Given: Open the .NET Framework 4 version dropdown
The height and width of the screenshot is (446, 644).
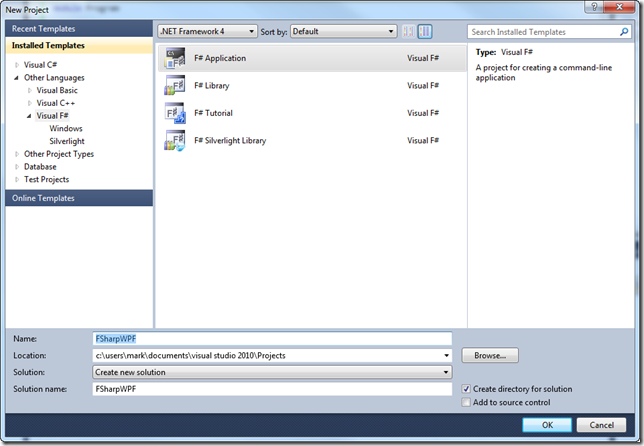Looking at the screenshot, I should click(207, 32).
